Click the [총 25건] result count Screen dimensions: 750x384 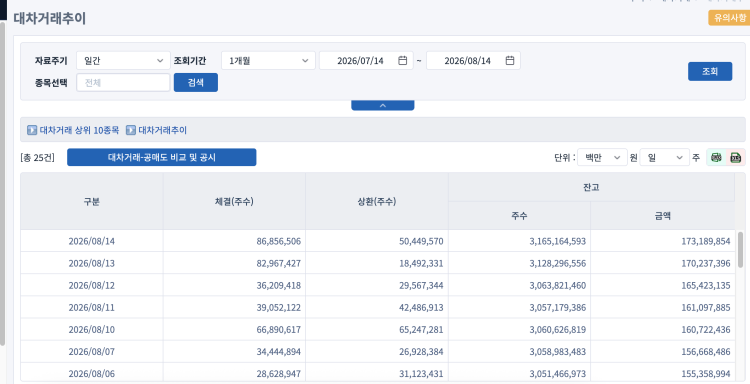[38, 157]
